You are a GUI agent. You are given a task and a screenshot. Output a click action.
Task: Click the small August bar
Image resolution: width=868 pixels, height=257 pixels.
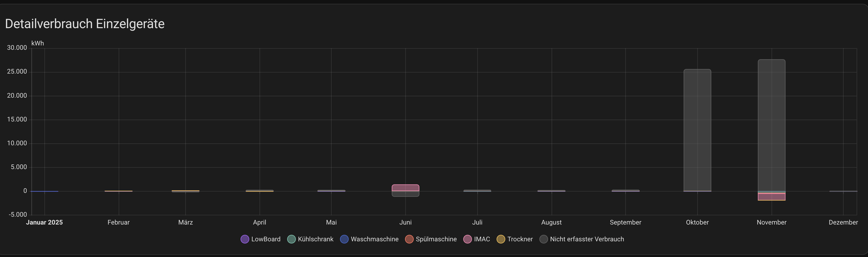tap(551, 191)
